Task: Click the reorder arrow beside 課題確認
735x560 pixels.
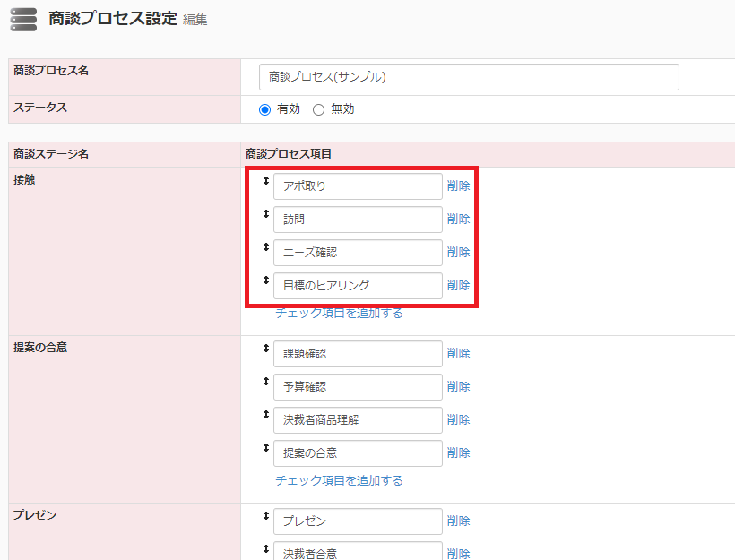Action: click(265, 349)
